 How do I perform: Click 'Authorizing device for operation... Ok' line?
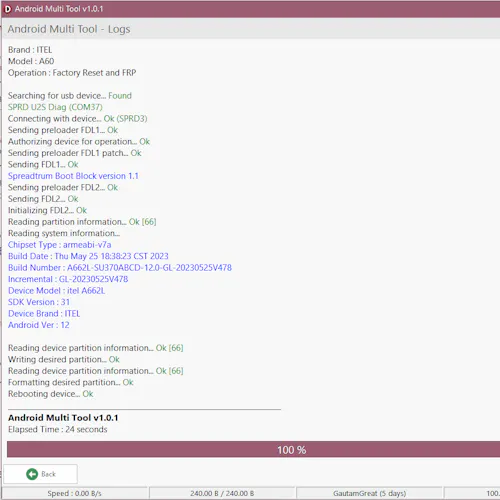(79, 142)
